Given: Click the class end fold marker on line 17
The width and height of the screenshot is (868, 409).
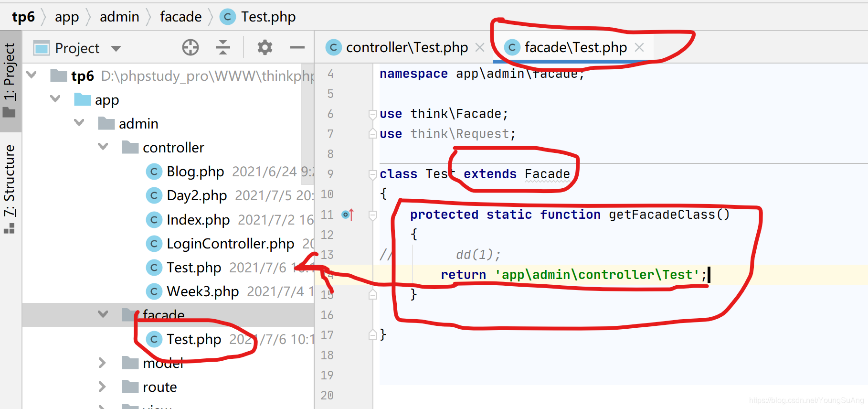Looking at the screenshot, I should point(373,335).
